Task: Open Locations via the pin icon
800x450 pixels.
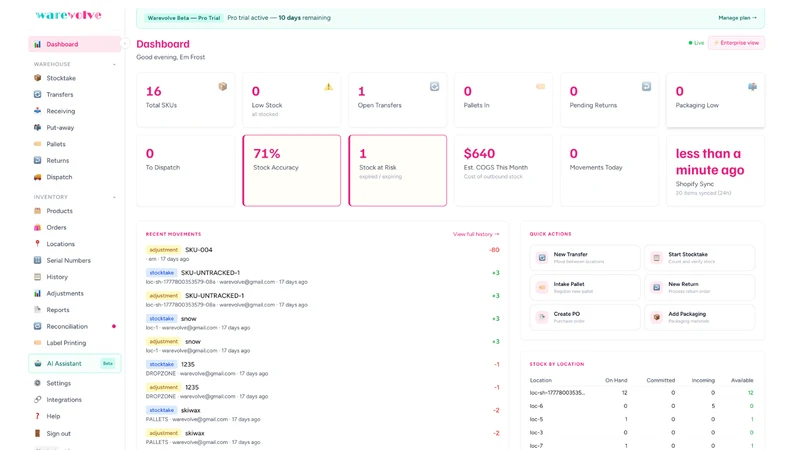Action: pyautogui.click(x=37, y=244)
